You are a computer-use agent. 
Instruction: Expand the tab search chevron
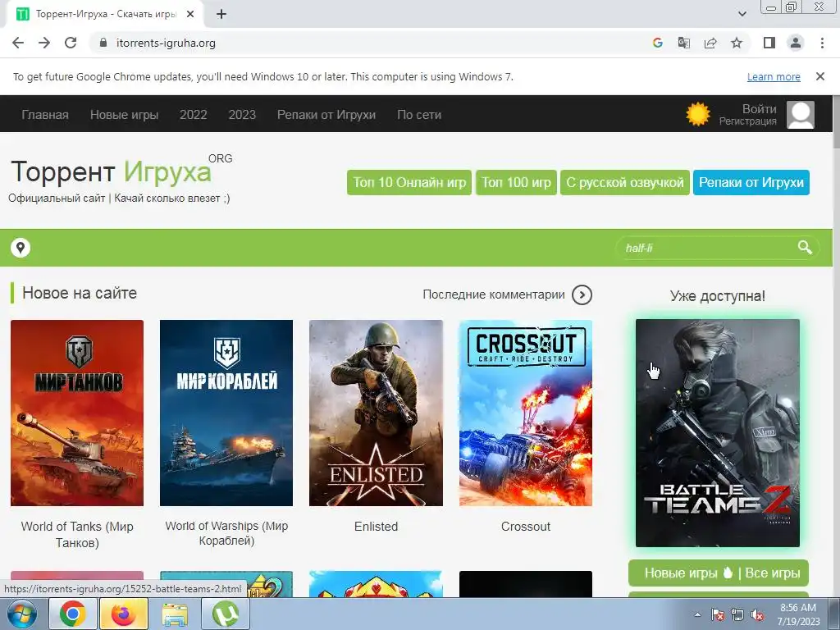tap(742, 14)
